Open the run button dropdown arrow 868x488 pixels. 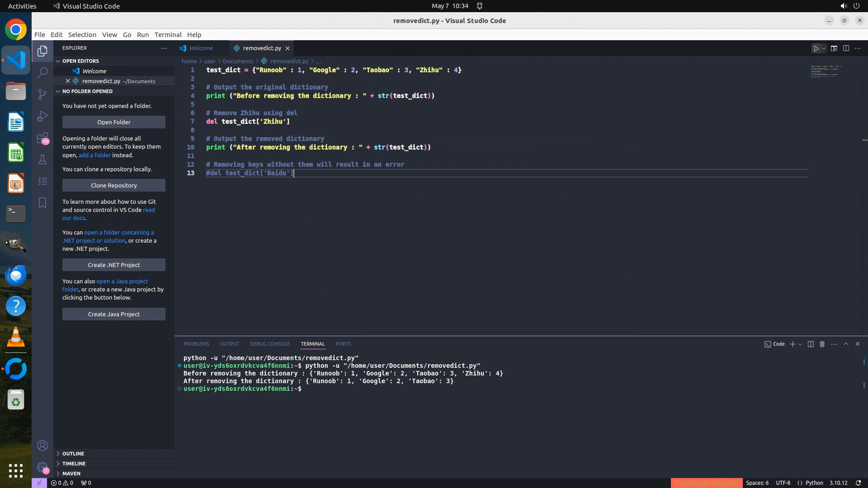tap(824, 48)
